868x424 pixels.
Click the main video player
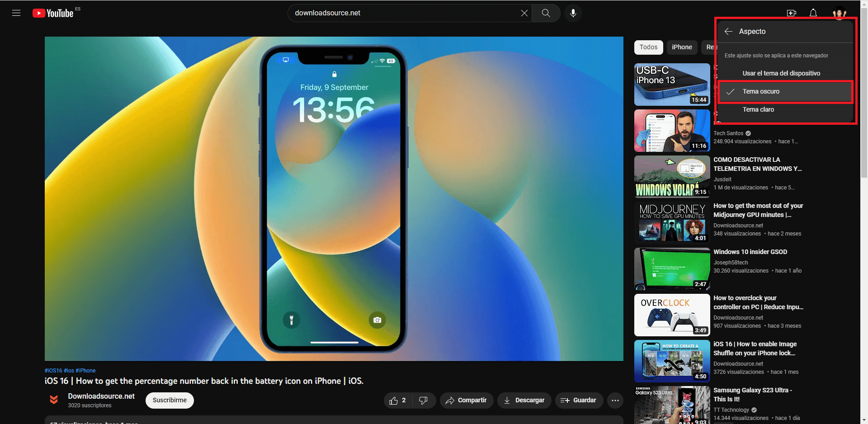pyautogui.click(x=334, y=199)
